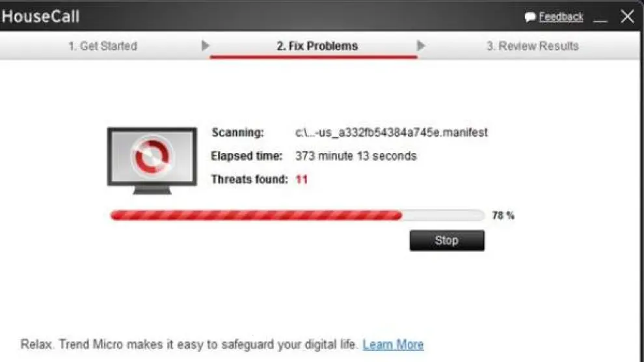Select the 3. Review Results step

[532, 46]
